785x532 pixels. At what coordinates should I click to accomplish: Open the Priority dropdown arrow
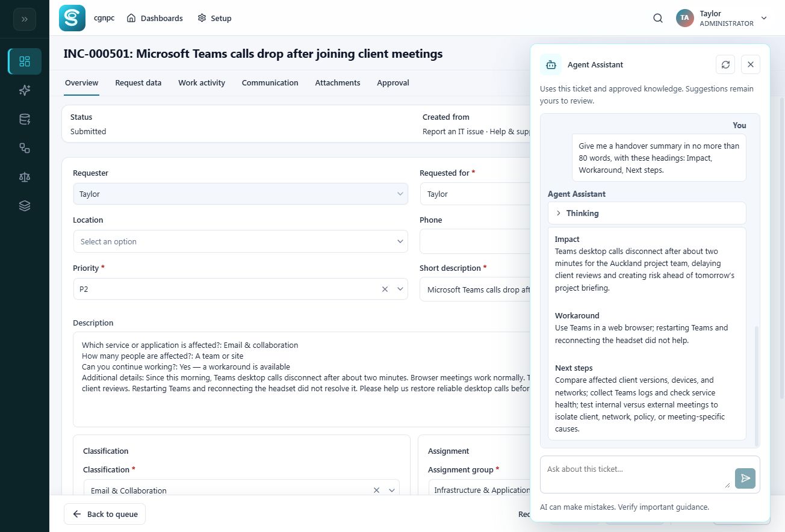click(400, 289)
